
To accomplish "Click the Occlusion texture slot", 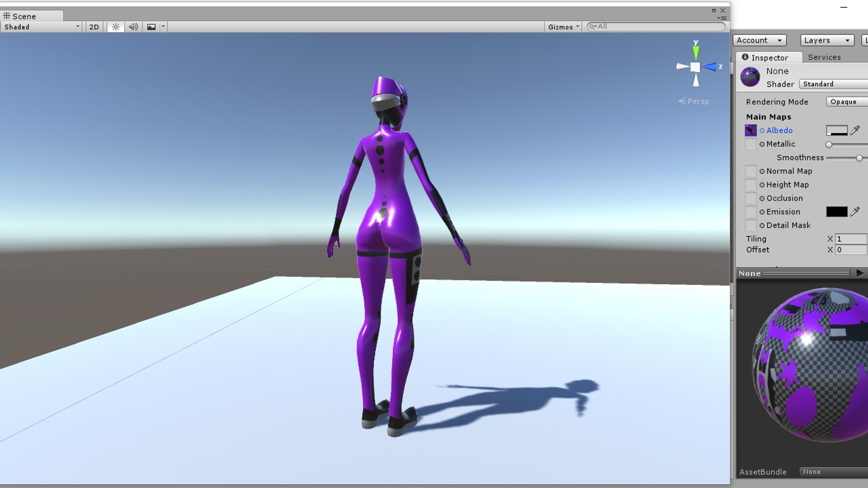I will tap(750, 198).
